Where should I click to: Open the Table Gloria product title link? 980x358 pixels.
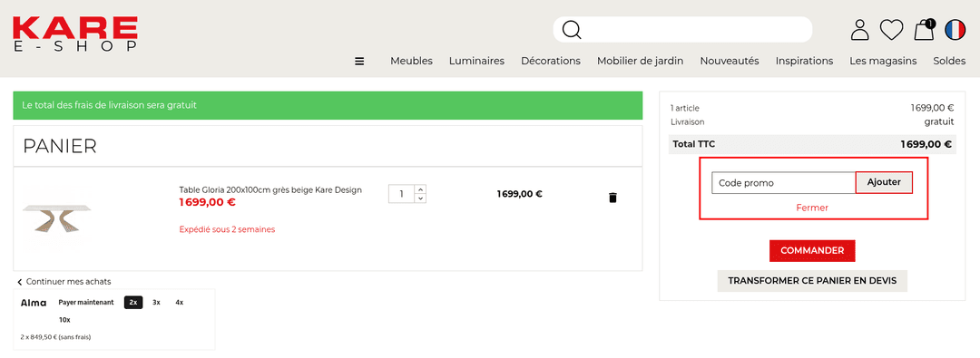pyautogui.click(x=270, y=190)
